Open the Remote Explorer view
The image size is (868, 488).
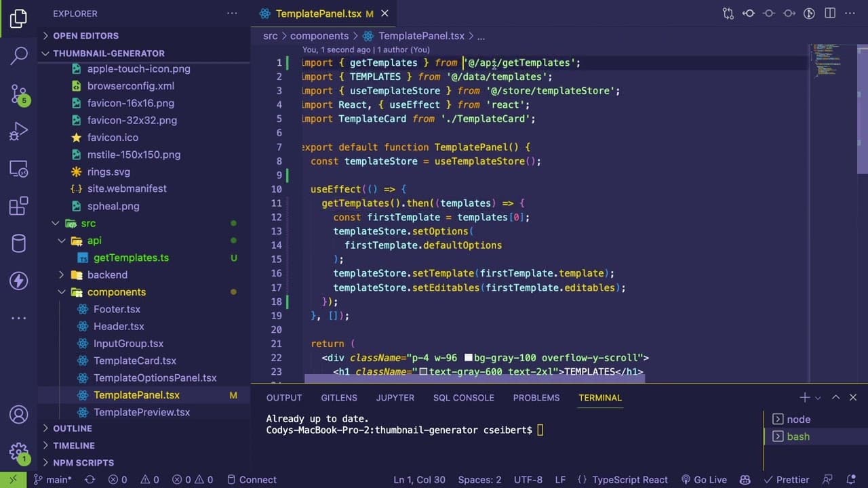(x=18, y=168)
